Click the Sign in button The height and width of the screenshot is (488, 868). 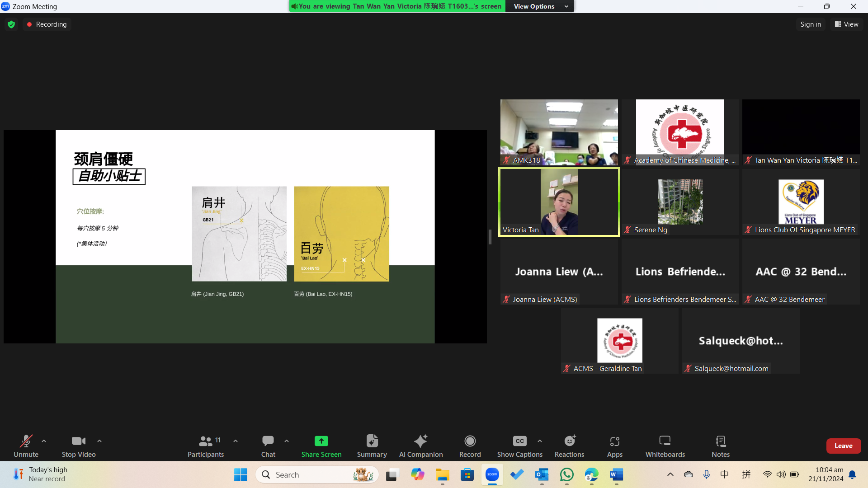pos(810,24)
